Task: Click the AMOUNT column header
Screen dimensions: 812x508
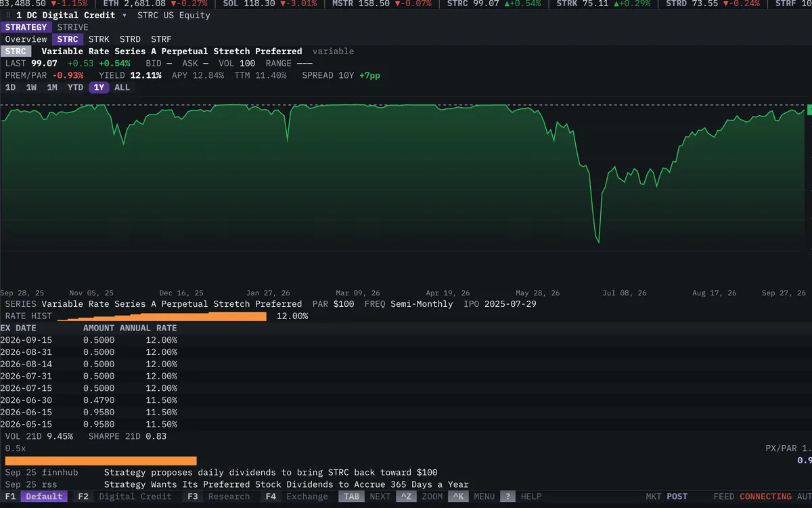Action: 99,328
